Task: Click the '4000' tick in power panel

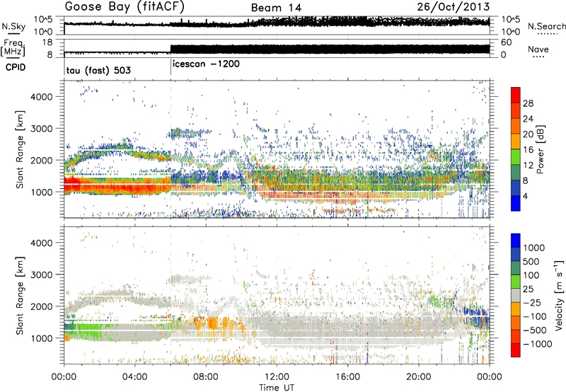Action: click(x=41, y=97)
